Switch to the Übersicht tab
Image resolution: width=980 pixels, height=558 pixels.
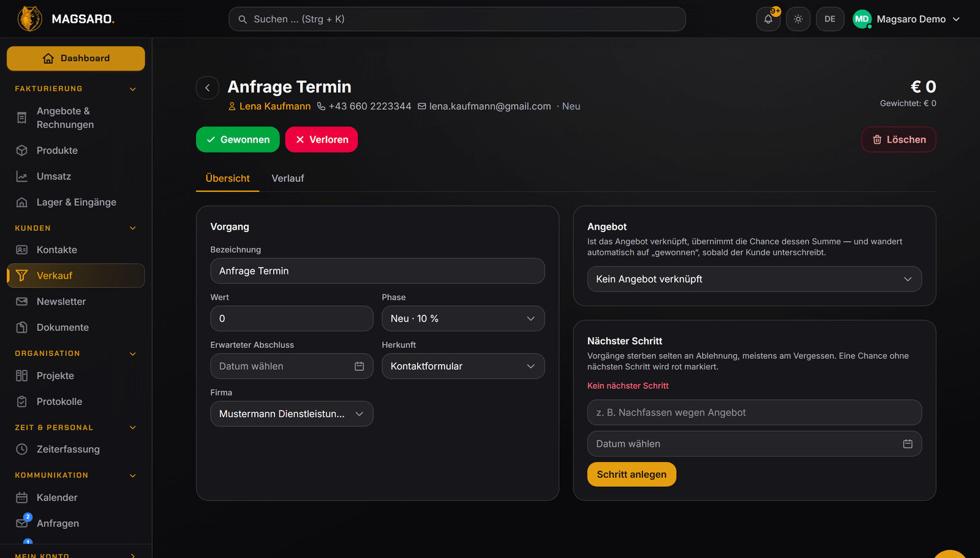[x=228, y=178]
